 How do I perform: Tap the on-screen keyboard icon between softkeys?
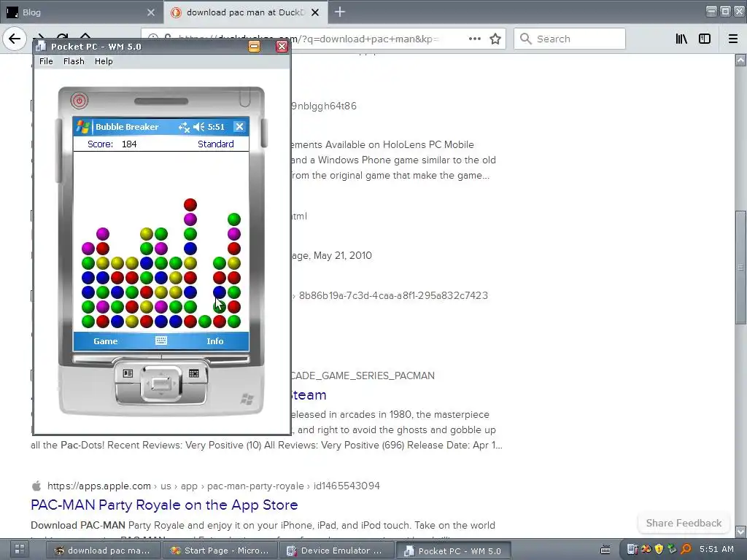tap(161, 341)
